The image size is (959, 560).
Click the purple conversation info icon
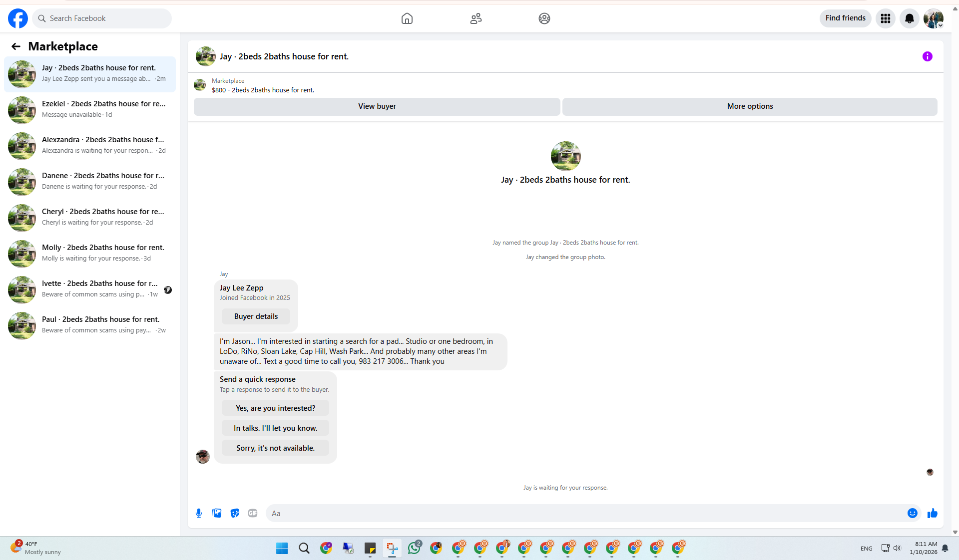[x=928, y=56]
